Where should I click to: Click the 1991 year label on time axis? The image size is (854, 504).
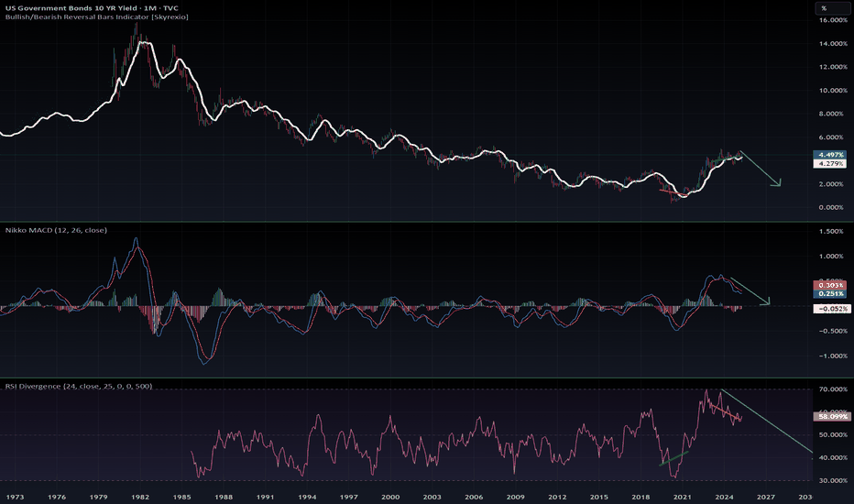(x=265, y=497)
